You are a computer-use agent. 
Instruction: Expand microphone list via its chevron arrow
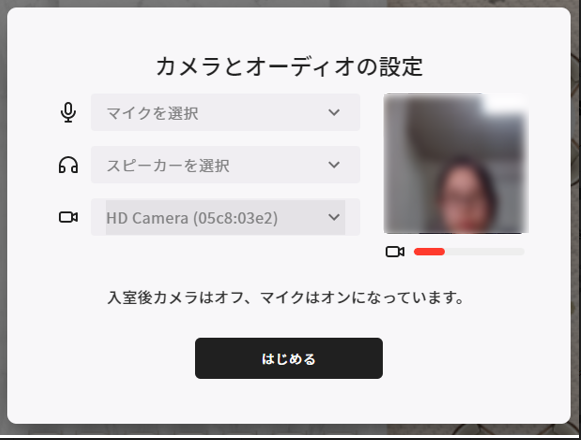point(334,112)
